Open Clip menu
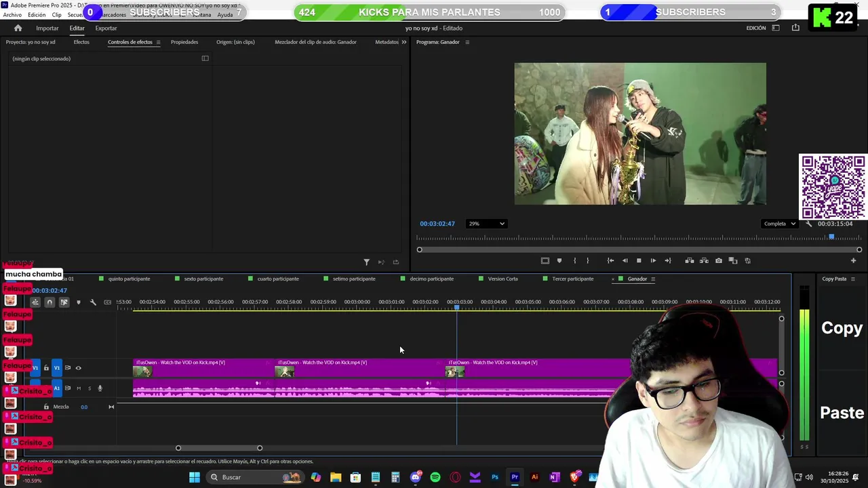This screenshot has height=488, width=868. click(57, 15)
